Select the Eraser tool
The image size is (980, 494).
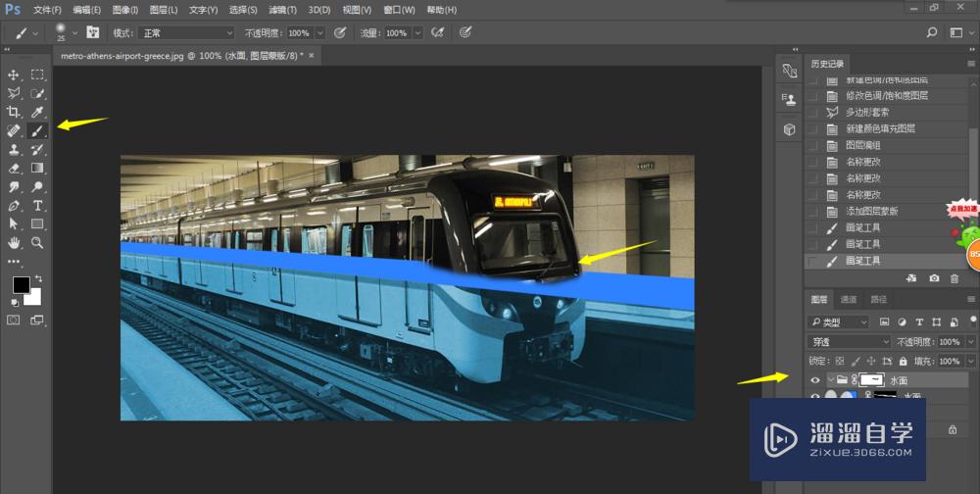coord(15,168)
